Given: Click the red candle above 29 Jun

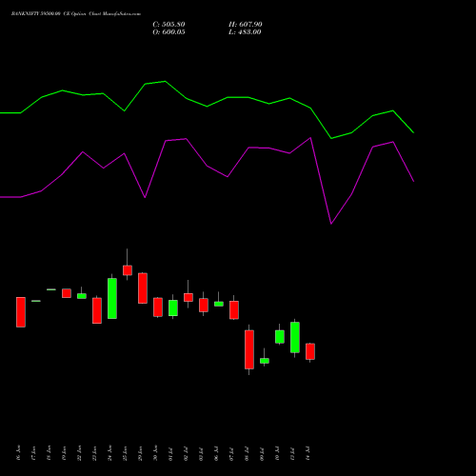Looking at the screenshot, I should (143, 288).
